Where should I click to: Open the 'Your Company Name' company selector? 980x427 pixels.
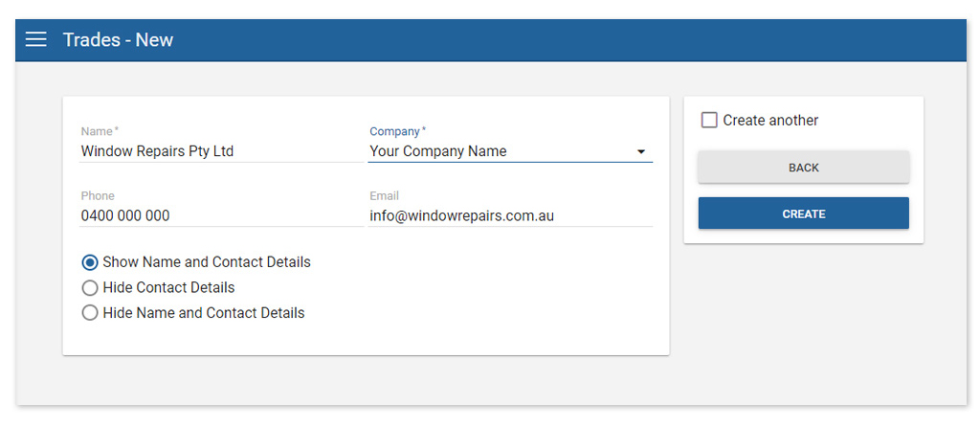[498, 151]
